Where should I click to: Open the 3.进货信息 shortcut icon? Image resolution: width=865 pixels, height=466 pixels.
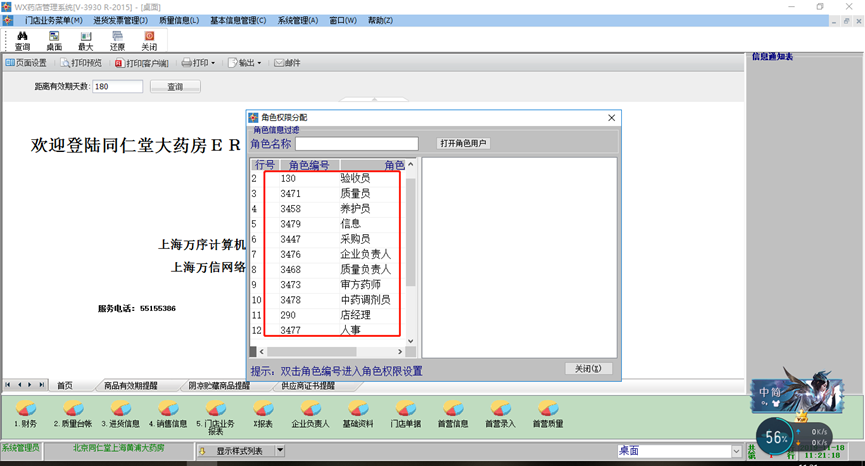[120, 414]
